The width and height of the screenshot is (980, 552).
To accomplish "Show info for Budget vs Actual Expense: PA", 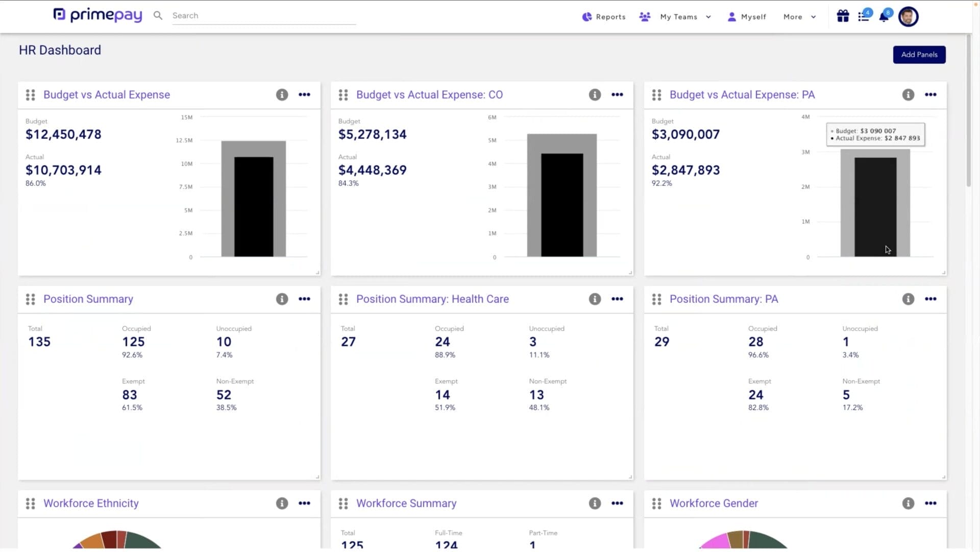I will (x=908, y=94).
